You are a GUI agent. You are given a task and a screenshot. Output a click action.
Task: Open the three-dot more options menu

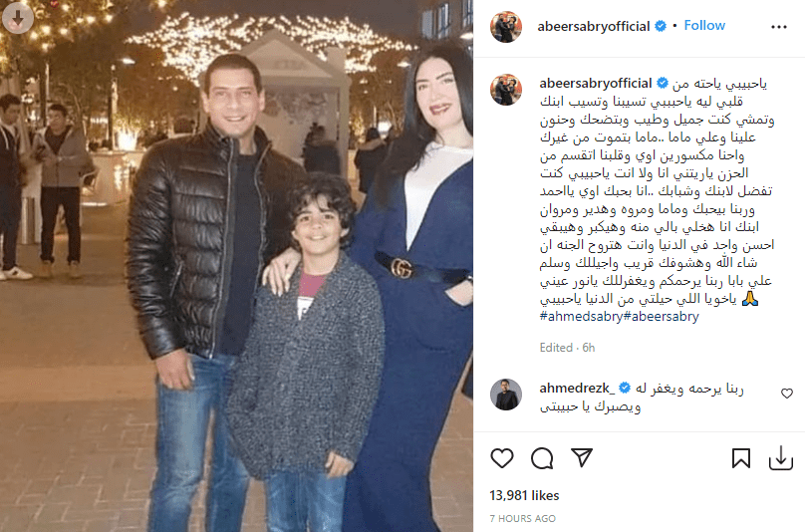[x=779, y=27]
